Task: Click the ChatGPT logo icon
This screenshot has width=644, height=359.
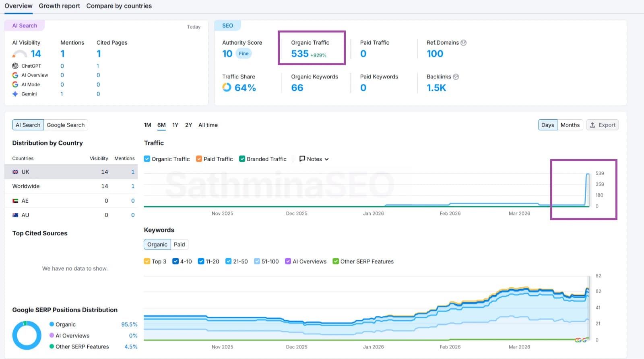Action: (15, 66)
